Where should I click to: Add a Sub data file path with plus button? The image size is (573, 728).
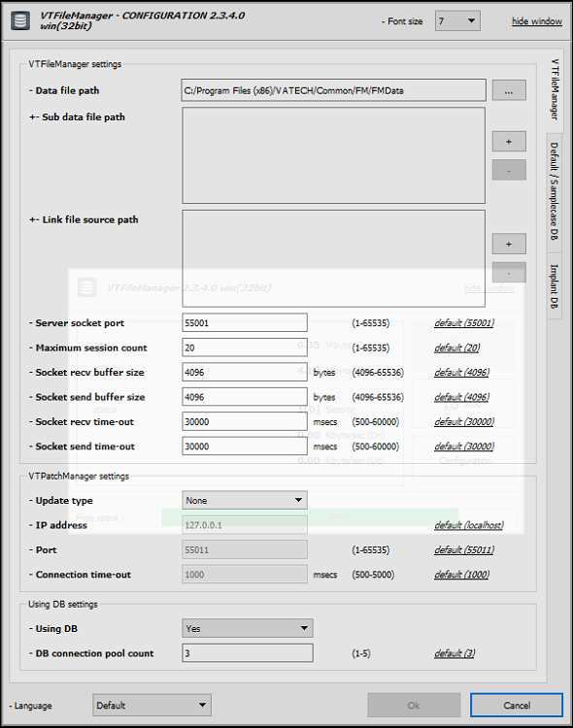pyautogui.click(x=509, y=142)
